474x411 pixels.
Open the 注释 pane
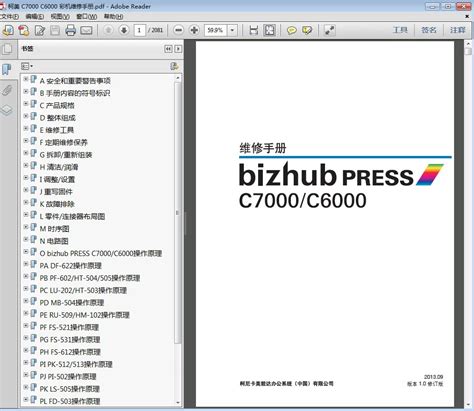coord(457,30)
